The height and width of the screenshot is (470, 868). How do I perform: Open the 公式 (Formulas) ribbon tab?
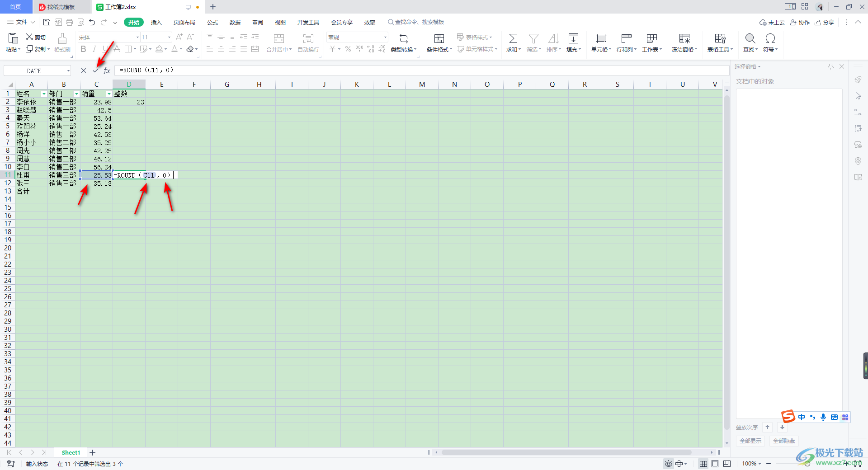pos(212,22)
